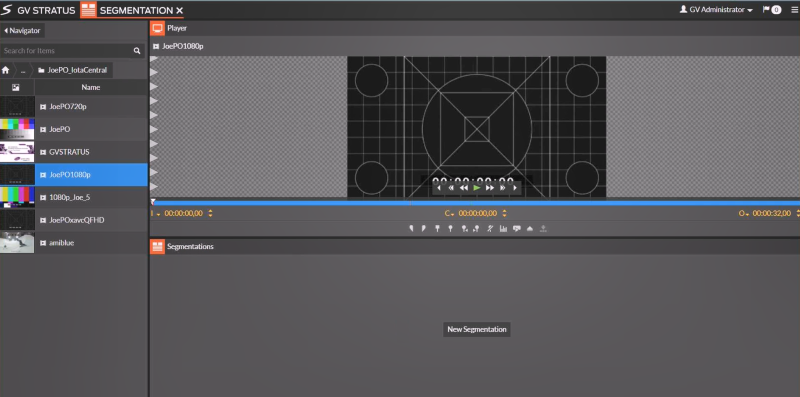Image resolution: width=800 pixels, height=397 pixels.
Task: Switch to the SEGMENTATION tab
Action: pyautogui.click(x=132, y=10)
